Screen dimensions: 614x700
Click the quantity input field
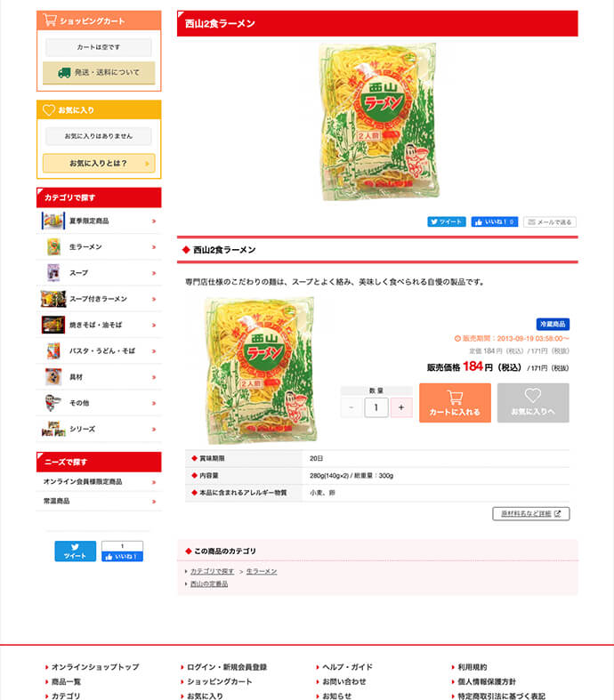coord(376,407)
